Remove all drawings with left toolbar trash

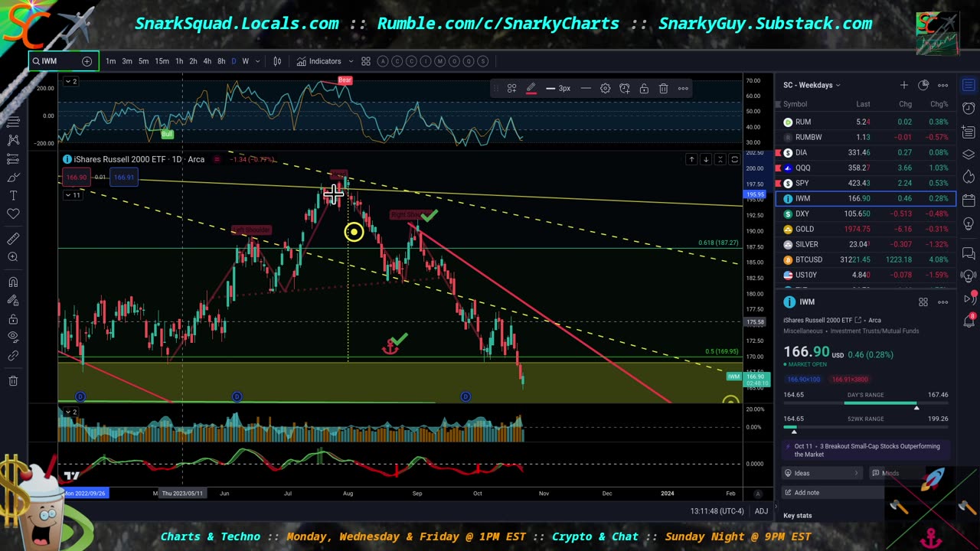coord(13,381)
